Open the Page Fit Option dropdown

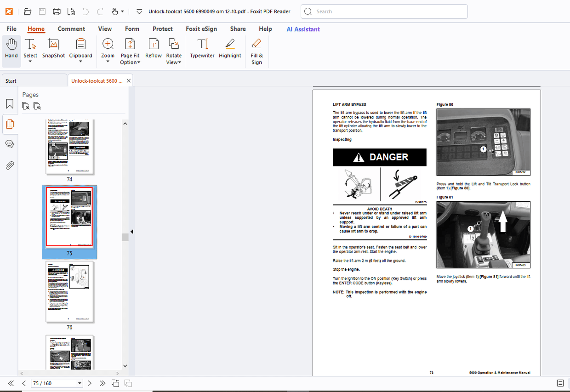[x=130, y=62]
